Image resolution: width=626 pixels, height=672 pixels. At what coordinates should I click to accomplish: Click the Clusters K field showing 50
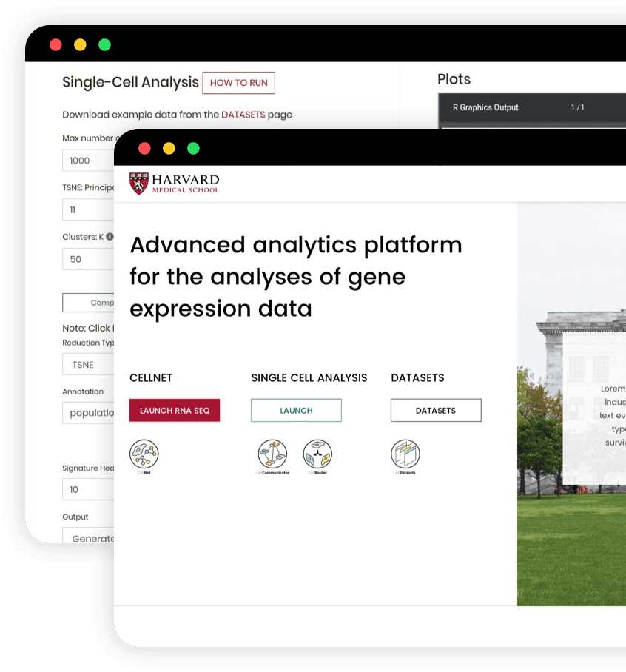click(x=88, y=259)
